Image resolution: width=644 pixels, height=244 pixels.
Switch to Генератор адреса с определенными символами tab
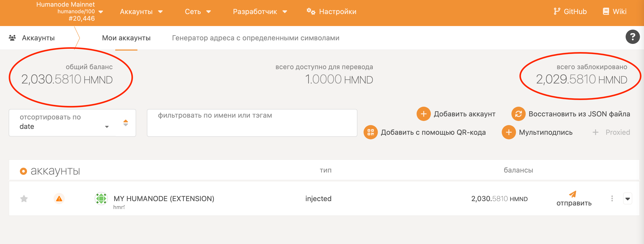[255, 38]
